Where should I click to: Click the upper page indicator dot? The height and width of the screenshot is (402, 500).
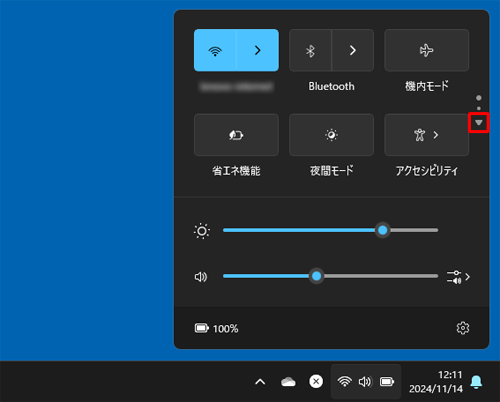pos(479,98)
